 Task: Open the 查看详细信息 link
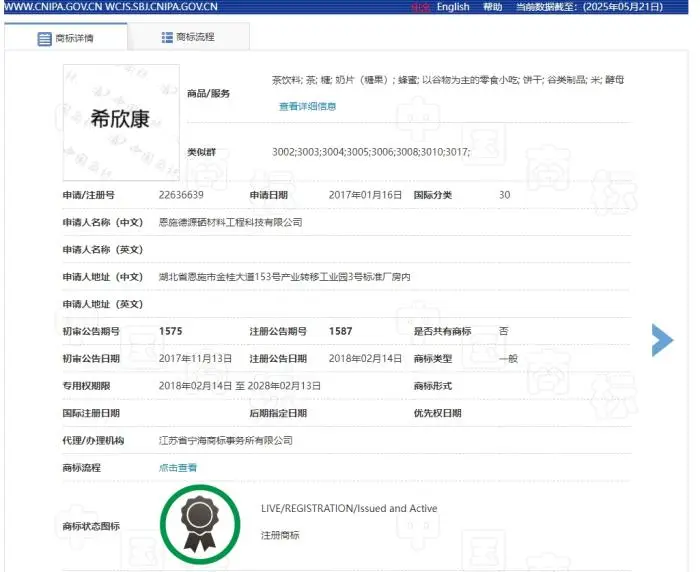(x=307, y=106)
